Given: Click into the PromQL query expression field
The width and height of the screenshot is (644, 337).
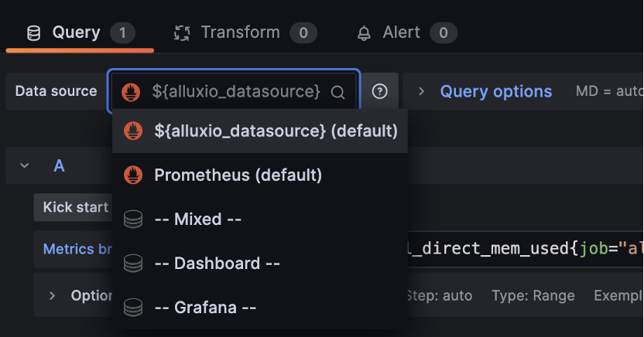Looking at the screenshot, I should point(526,249).
